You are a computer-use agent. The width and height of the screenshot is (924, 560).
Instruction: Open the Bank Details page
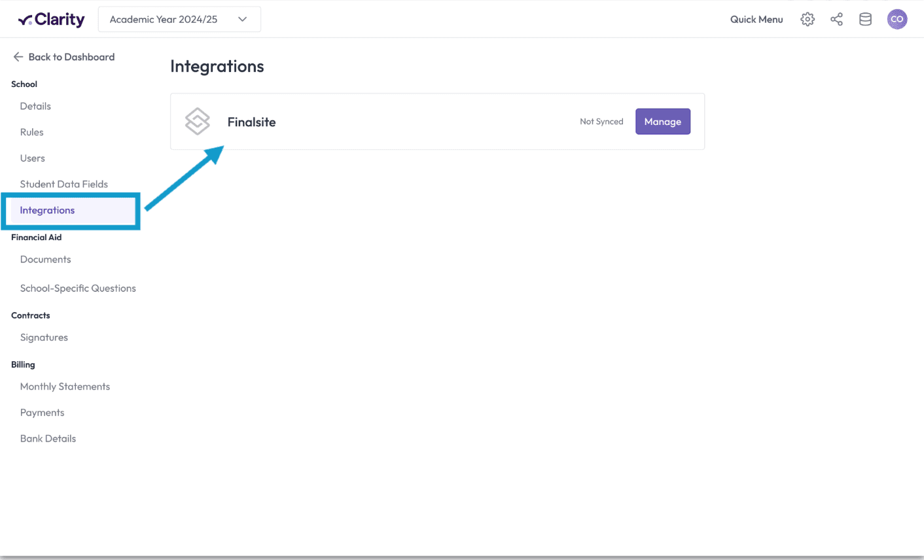(48, 438)
